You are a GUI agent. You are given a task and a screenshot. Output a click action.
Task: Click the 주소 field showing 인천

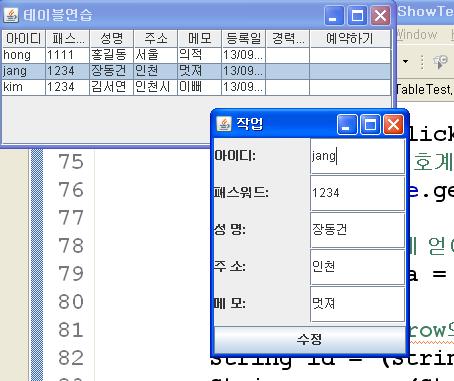(358, 267)
